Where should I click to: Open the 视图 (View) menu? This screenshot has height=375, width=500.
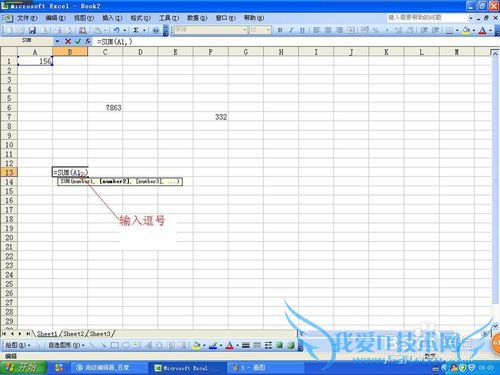(x=84, y=18)
